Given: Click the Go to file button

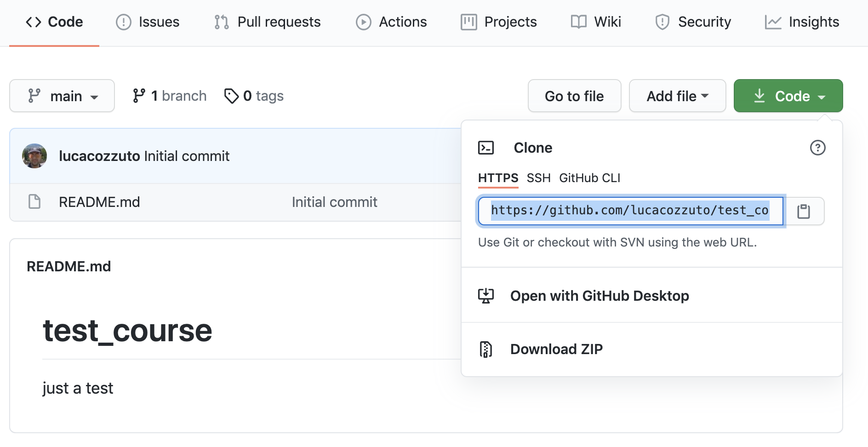Looking at the screenshot, I should 574,96.
